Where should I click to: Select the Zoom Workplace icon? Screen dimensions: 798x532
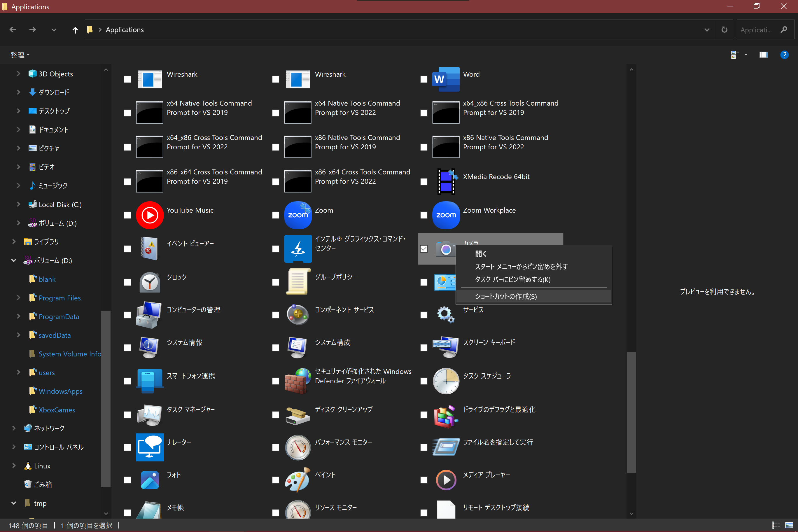[446, 215]
